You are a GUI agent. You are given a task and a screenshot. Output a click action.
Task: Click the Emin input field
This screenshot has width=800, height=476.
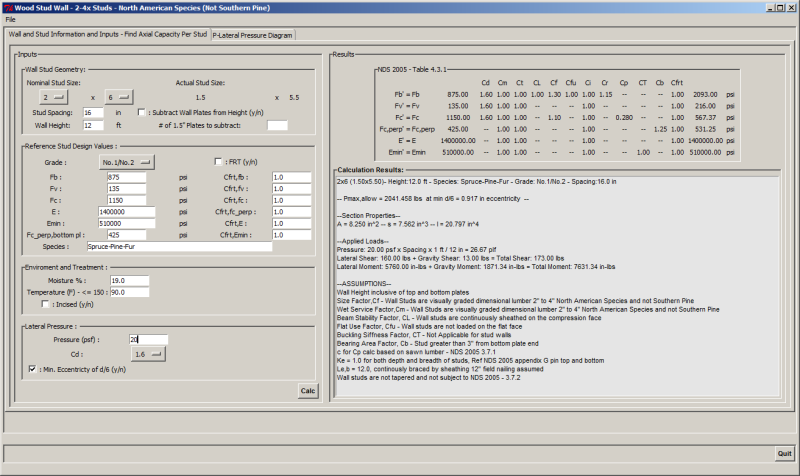tap(127, 223)
